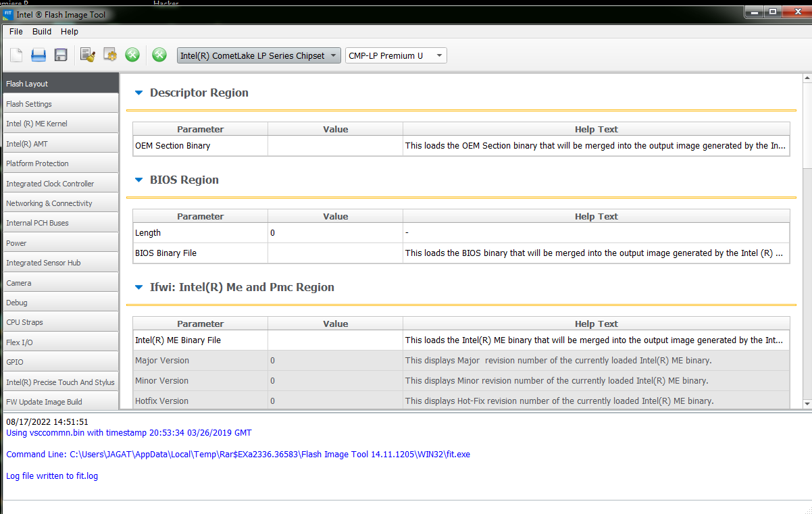The image size is (812, 514).
Task: Click the scroll up arrow of main panel
Action: (807, 78)
